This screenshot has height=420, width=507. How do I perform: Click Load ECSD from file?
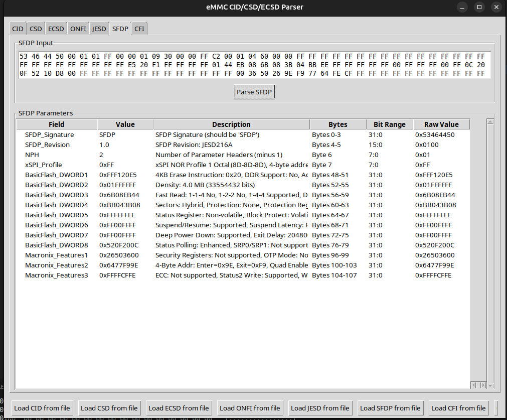(x=179, y=408)
